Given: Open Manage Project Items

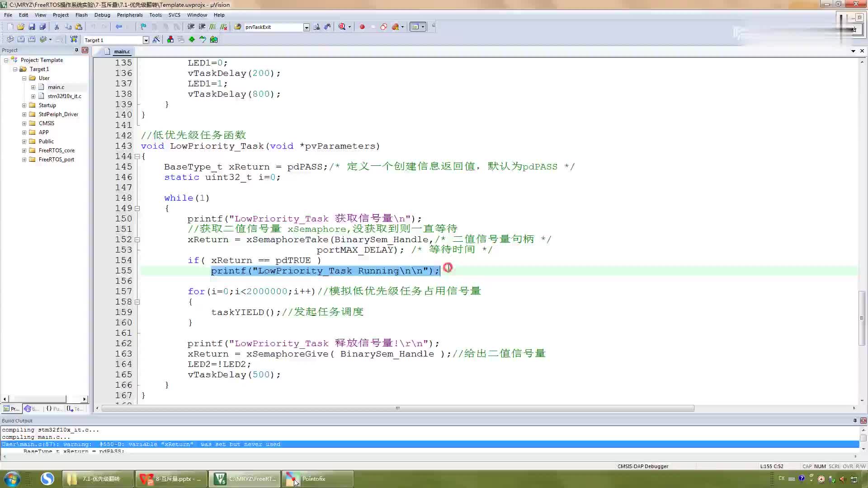Looking at the screenshot, I should click(x=170, y=39).
